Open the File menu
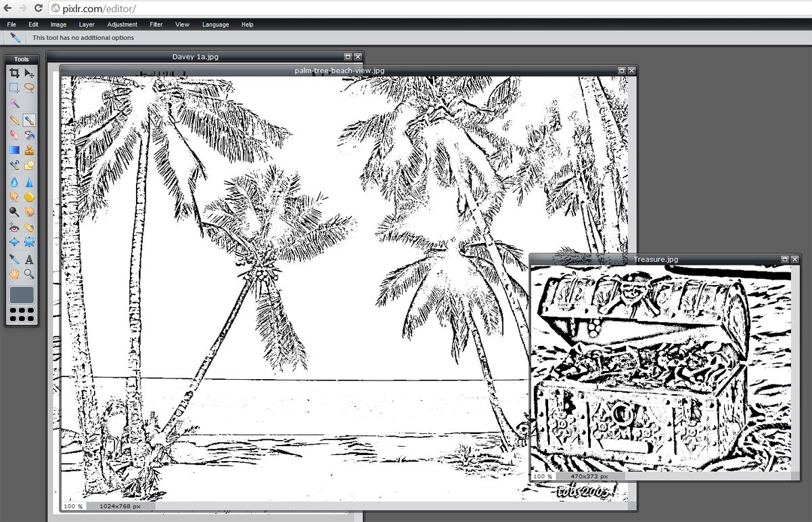Image resolution: width=812 pixels, height=522 pixels. (x=11, y=24)
